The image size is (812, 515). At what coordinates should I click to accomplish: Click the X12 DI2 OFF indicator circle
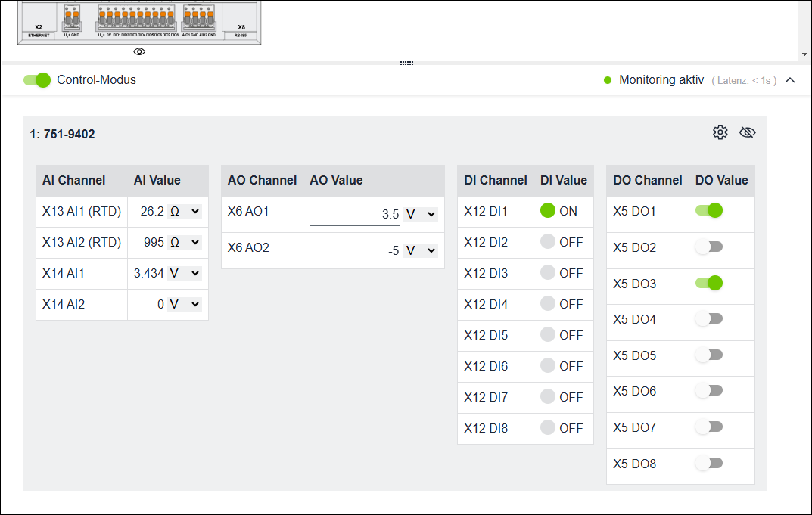(x=548, y=242)
